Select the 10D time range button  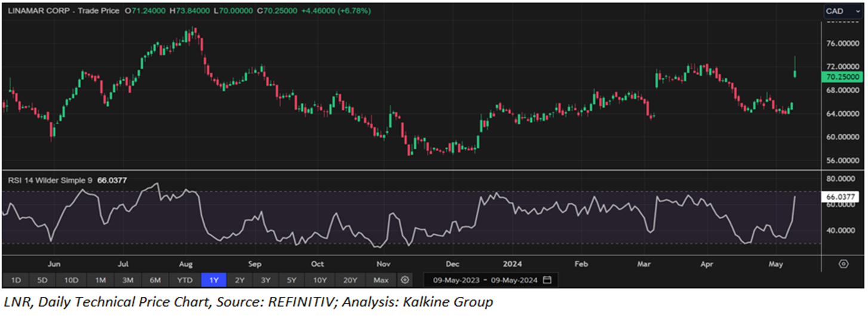71,280
